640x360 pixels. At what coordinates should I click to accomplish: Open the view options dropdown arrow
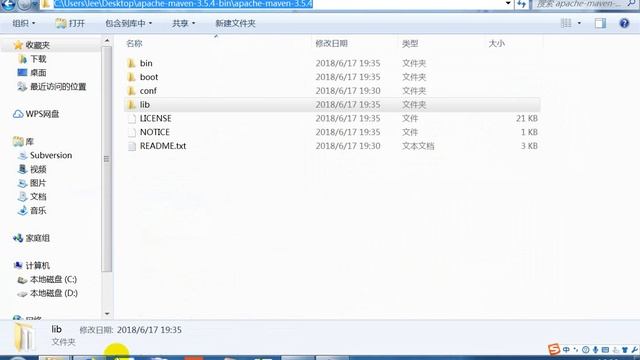coord(579,23)
